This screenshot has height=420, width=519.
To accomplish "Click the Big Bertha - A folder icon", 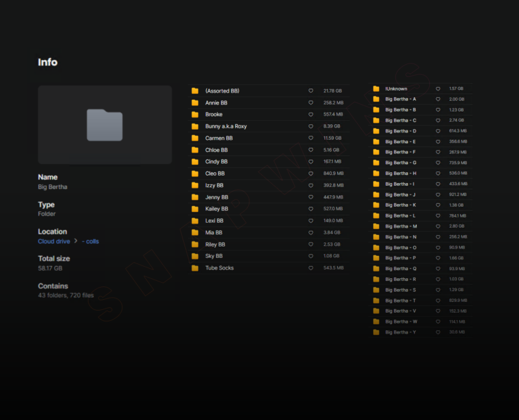I will point(376,99).
